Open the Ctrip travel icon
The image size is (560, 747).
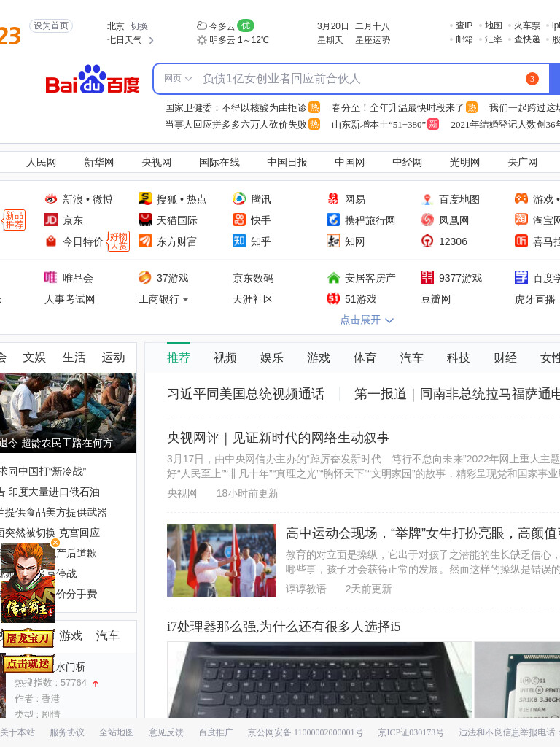tap(333, 220)
